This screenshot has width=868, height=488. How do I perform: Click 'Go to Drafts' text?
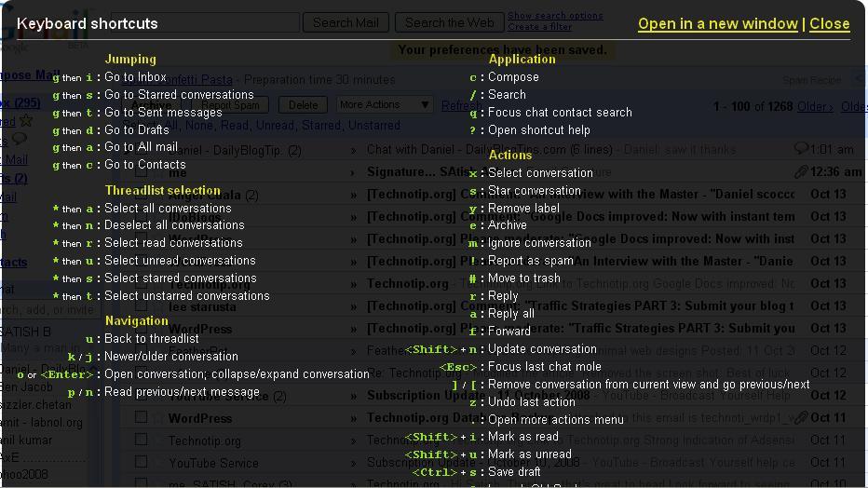pos(136,130)
